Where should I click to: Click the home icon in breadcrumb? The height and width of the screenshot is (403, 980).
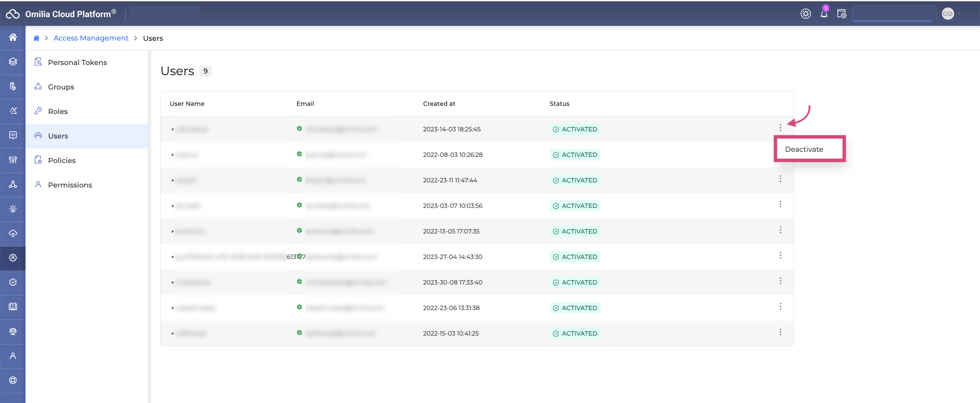[36, 38]
